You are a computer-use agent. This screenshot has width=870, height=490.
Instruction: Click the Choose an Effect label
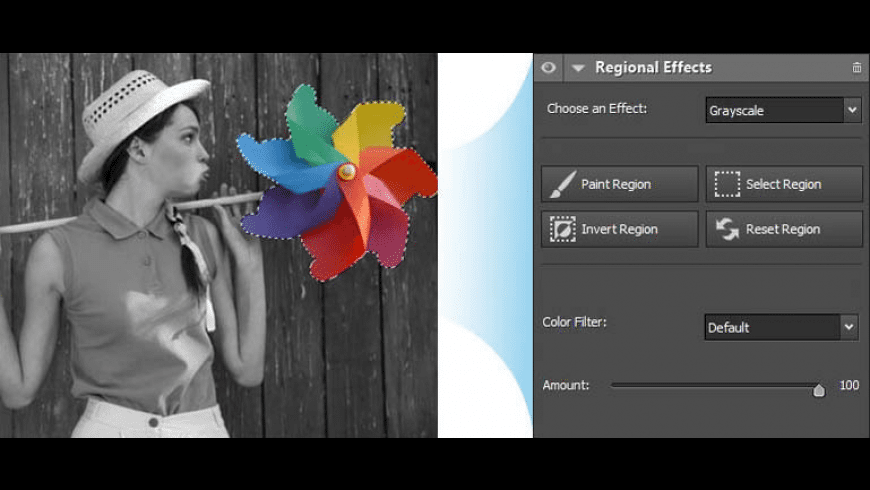click(x=596, y=109)
